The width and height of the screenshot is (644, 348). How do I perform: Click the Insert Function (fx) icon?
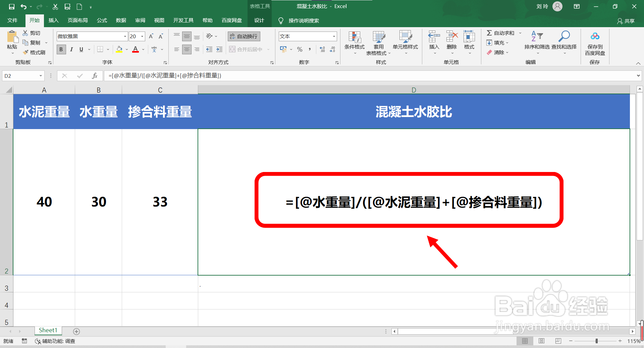click(x=95, y=76)
